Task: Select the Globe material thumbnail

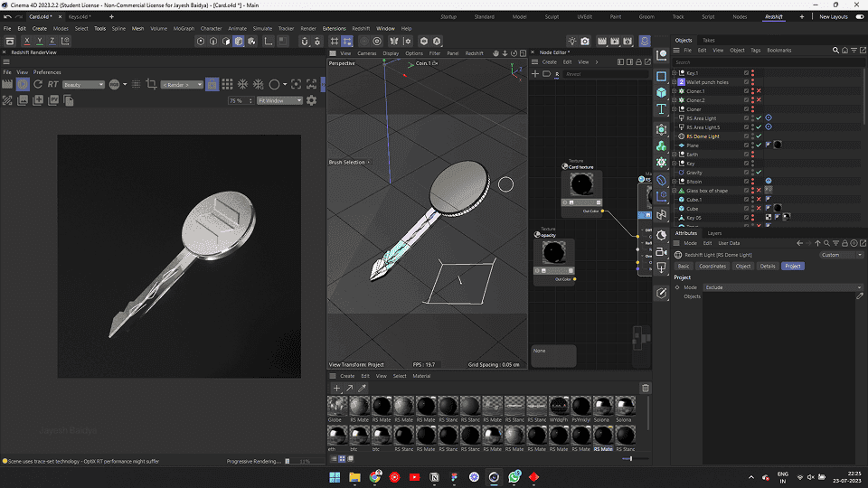Action: pos(336,408)
